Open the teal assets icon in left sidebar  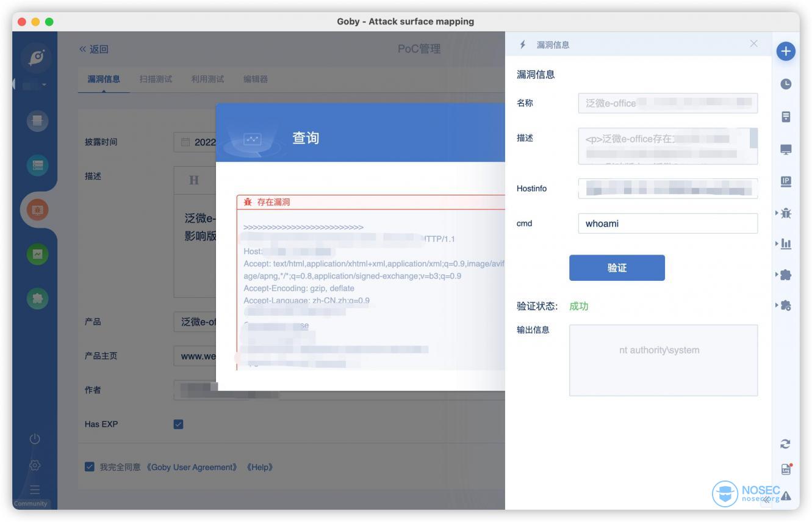(x=37, y=165)
